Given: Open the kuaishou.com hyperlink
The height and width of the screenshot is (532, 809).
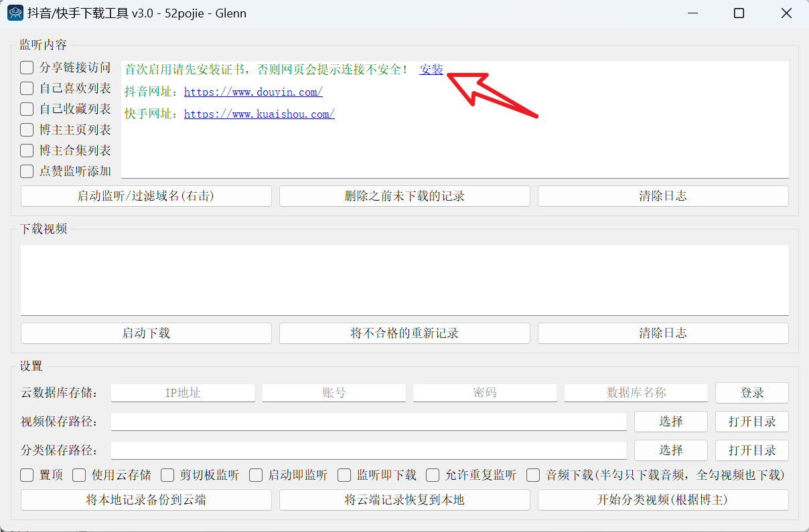Looking at the screenshot, I should pyautogui.click(x=259, y=114).
